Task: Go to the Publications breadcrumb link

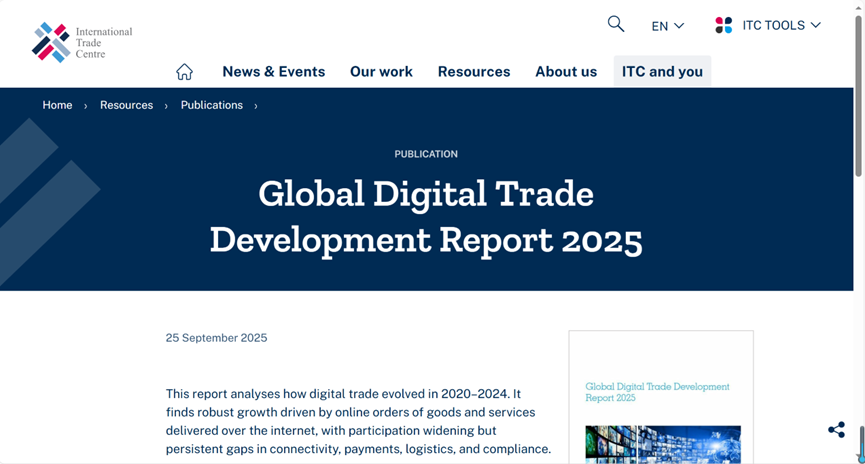Action: 211,105
